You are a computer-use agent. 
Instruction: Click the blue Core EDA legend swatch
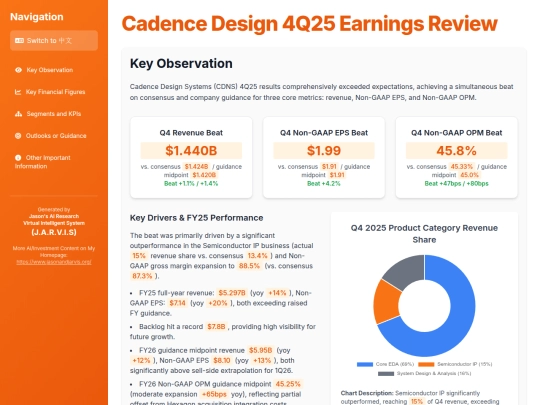(x=365, y=364)
